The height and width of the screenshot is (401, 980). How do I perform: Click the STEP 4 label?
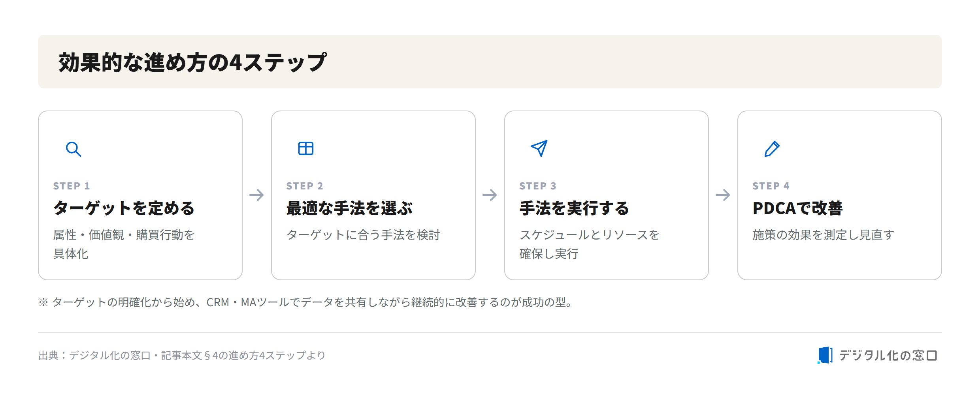771,186
